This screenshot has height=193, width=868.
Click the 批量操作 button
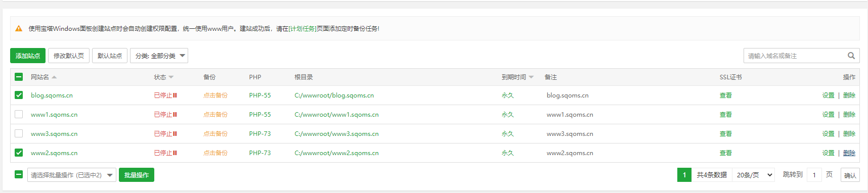137,175
